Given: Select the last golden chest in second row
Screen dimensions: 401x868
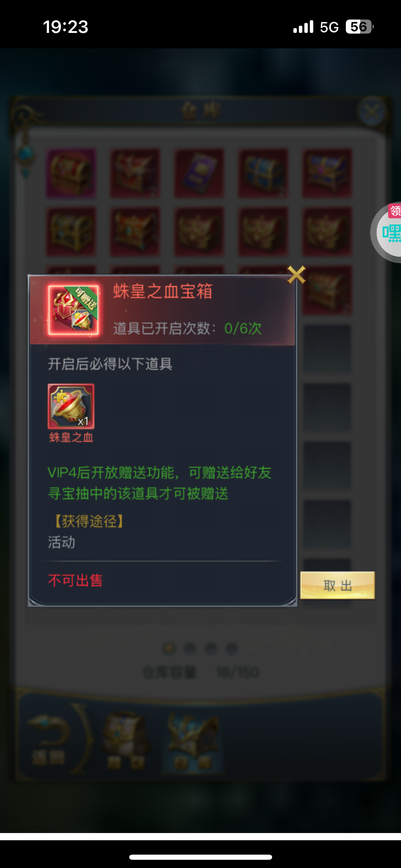Looking at the screenshot, I should [327, 232].
